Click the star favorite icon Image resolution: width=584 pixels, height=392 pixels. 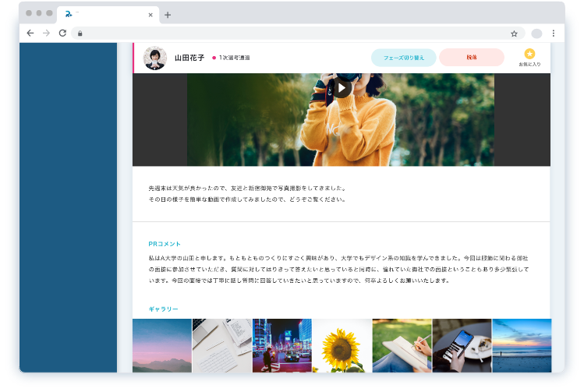click(529, 54)
